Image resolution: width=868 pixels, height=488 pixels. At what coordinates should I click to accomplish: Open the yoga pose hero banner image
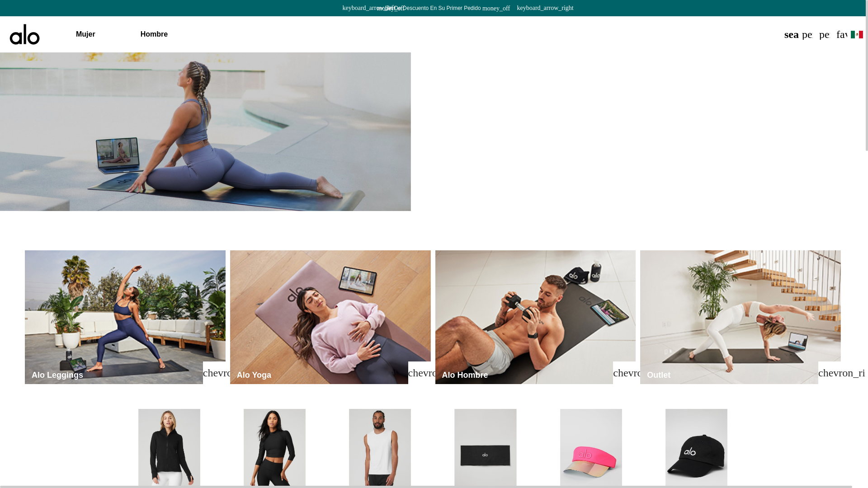[x=205, y=131]
